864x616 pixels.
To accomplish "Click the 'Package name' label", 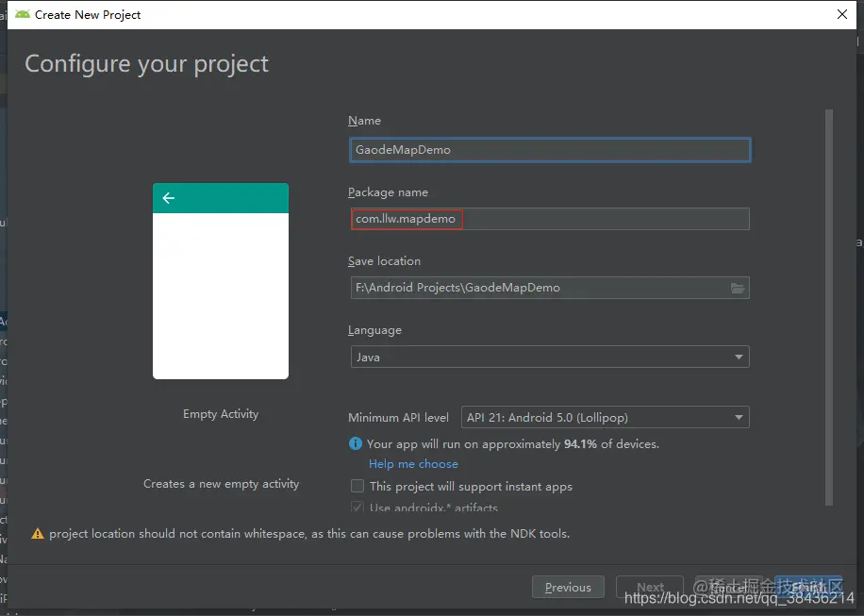I will tap(388, 192).
